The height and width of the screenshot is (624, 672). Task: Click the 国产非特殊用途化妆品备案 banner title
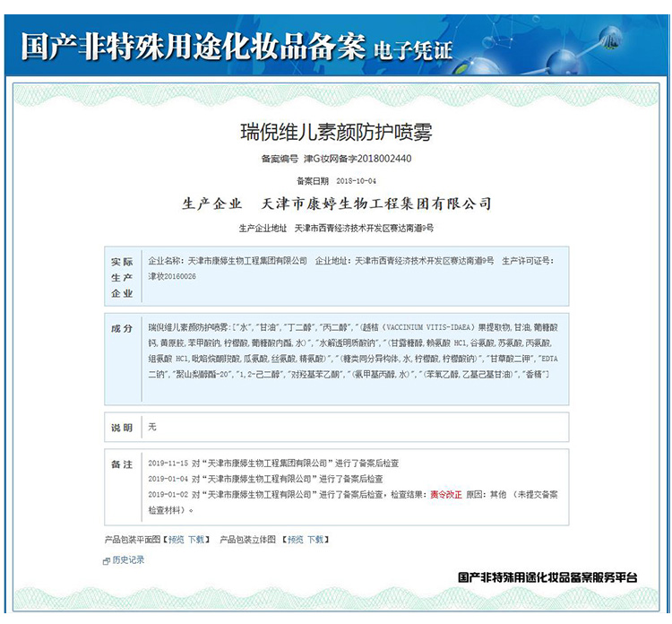pyautogui.click(x=194, y=46)
